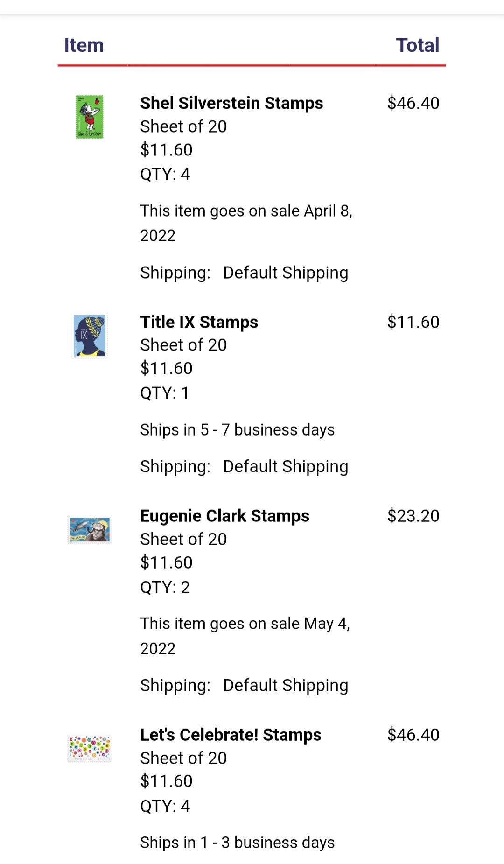Tap the Shel Silverstein stamp thumbnail

89,117
